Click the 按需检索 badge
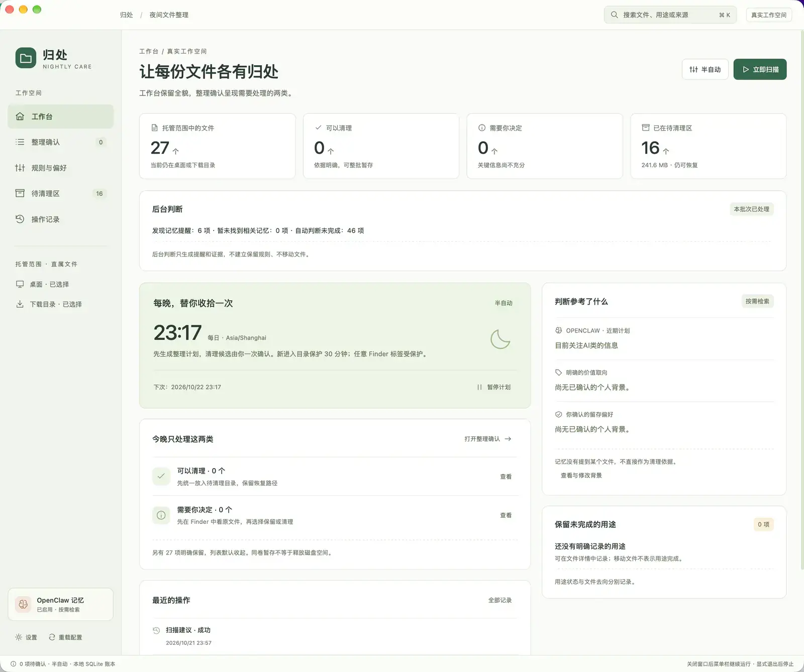The height and width of the screenshot is (672, 804). click(757, 301)
